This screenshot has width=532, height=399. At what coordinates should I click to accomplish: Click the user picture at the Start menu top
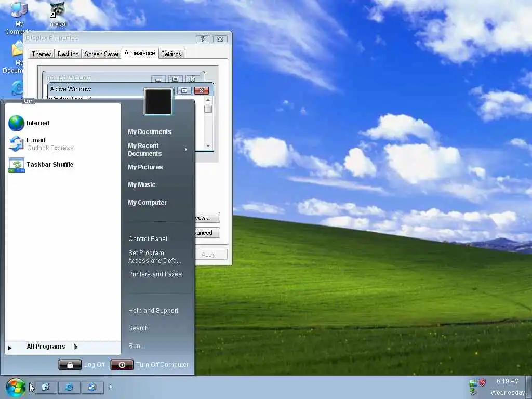(x=158, y=102)
